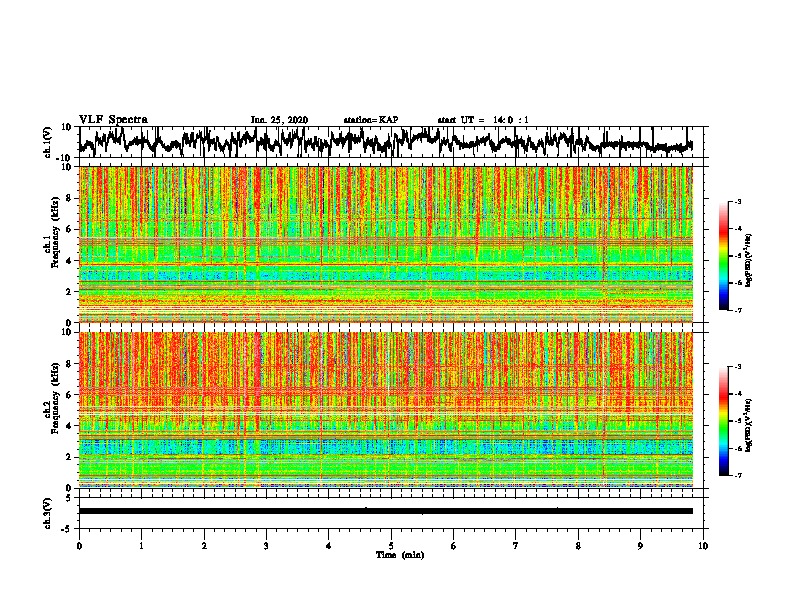Click the "8" kHz tick on the ch.2 frequency axis
The width and height of the screenshot is (792, 612).
70,363
